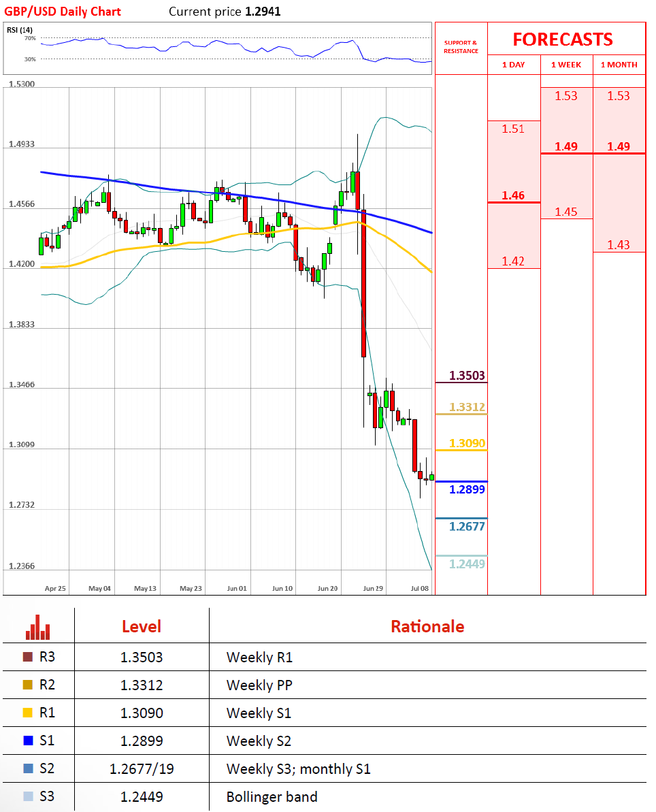656x812 pixels.
Task: Click the 1.2677 support level marker
Action: pyautogui.click(x=467, y=527)
